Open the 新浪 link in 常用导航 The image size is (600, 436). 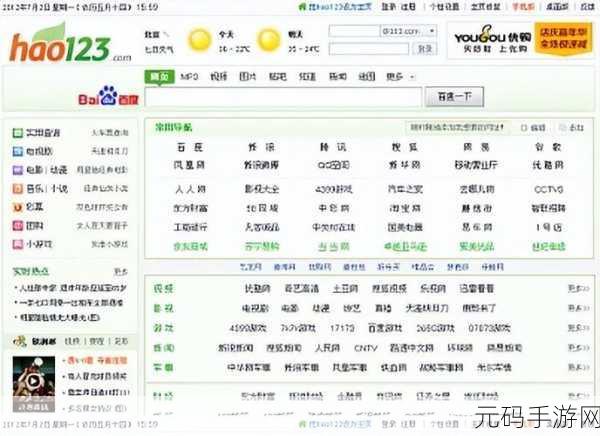click(x=261, y=147)
